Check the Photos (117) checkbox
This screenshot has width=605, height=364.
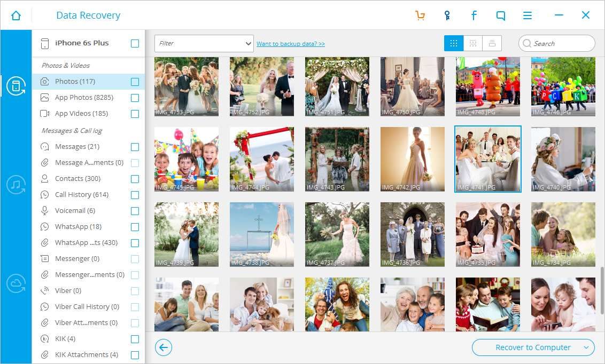[x=135, y=82]
